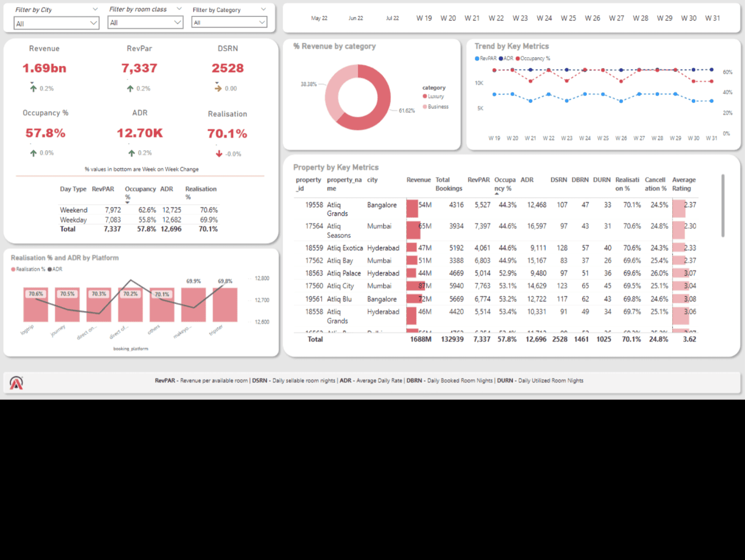Expand the Filter by Category dropdown
Screen dimensions: 745x560
click(x=229, y=22)
